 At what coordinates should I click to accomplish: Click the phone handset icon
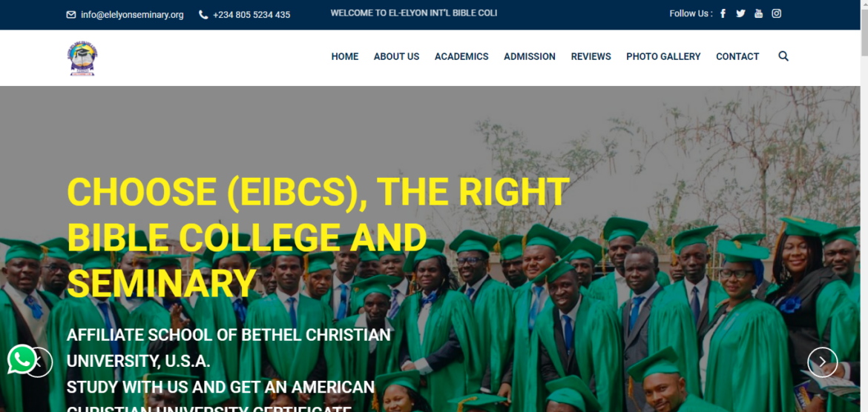pyautogui.click(x=204, y=15)
